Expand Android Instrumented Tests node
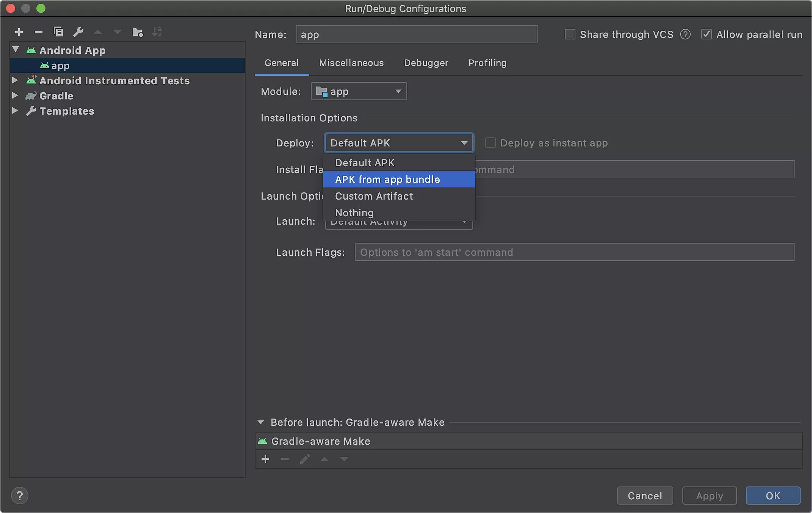Viewport: 812px width, 513px height. [15, 80]
